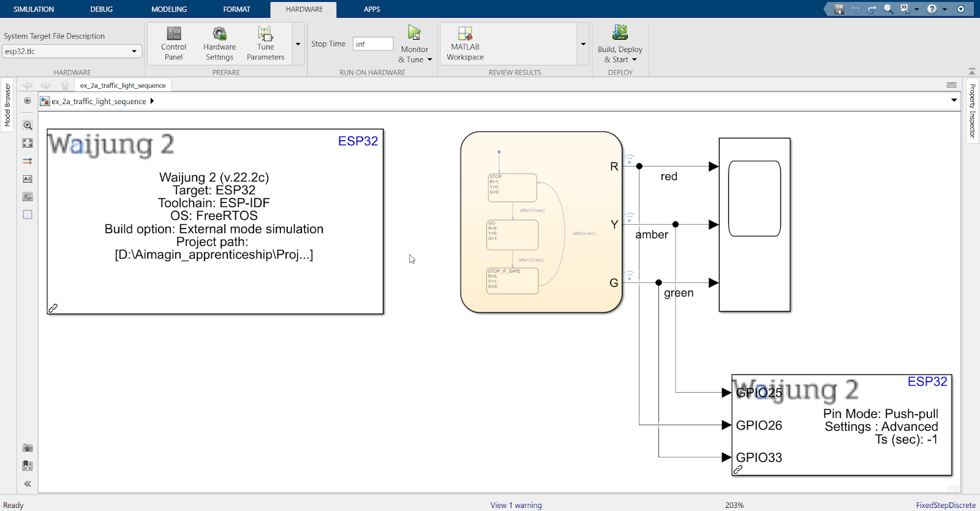Open the Property Inspector side panel

tap(972, 111)
